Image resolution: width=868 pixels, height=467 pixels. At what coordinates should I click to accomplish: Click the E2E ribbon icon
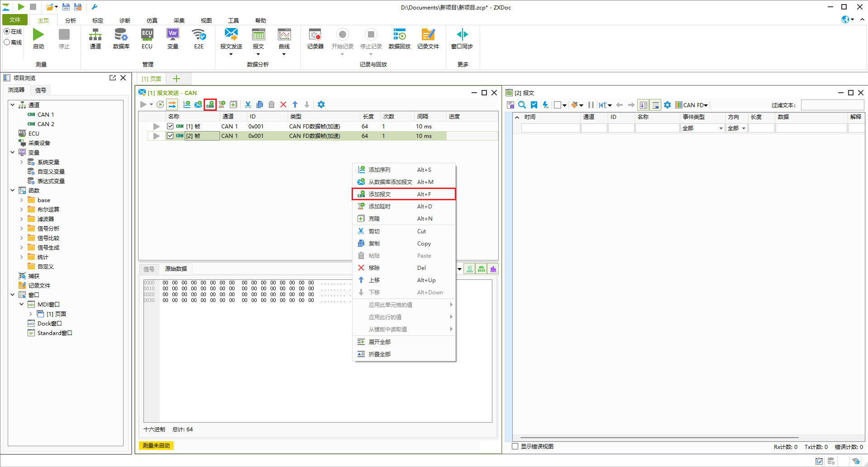coord(199,35)
